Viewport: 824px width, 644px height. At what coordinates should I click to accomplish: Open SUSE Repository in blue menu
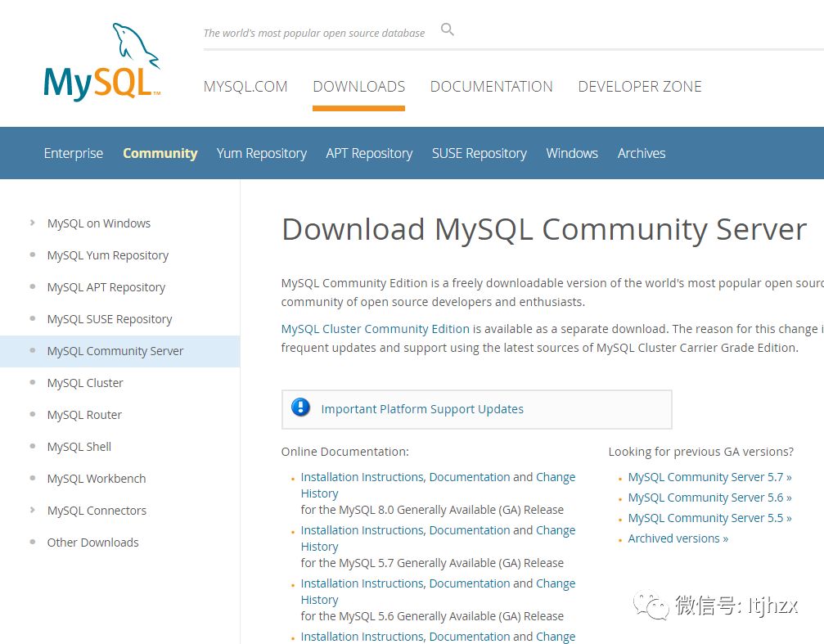[480, 153]
